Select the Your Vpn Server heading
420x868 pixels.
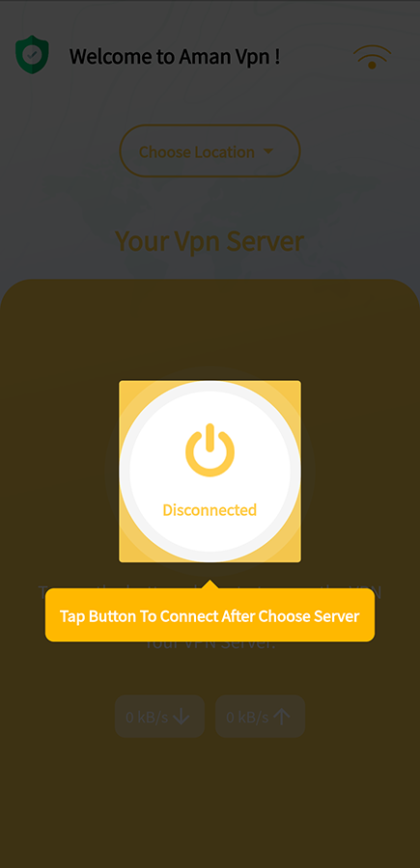(210, 241)
